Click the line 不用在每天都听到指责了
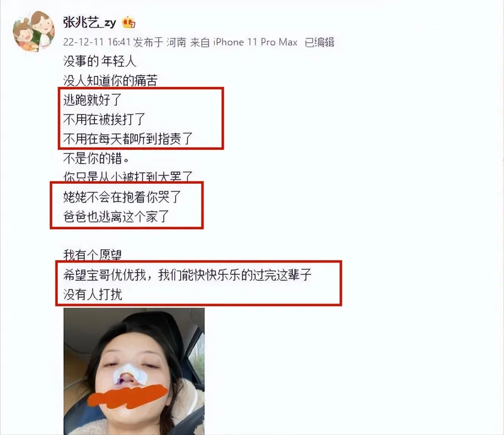 coord(128,138)
